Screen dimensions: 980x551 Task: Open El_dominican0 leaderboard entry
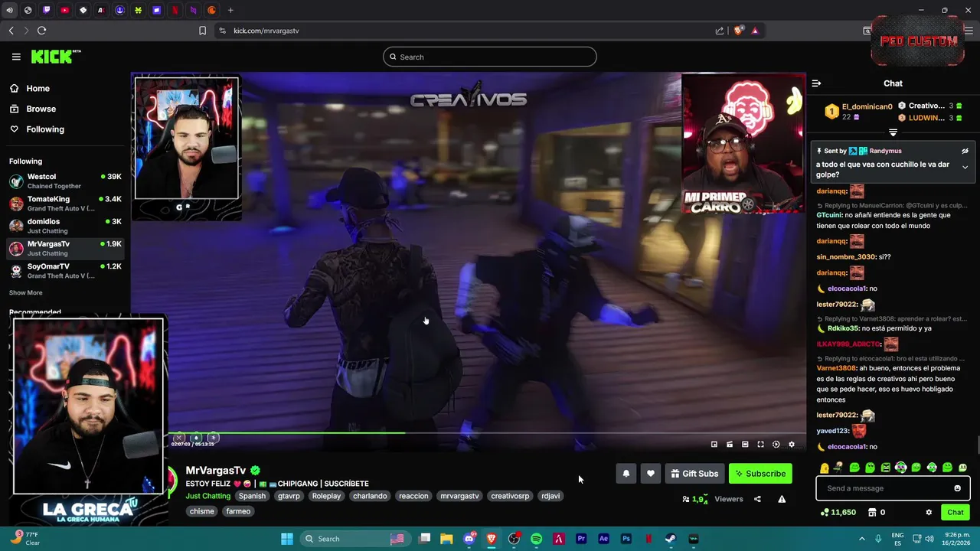pos(857,112)
